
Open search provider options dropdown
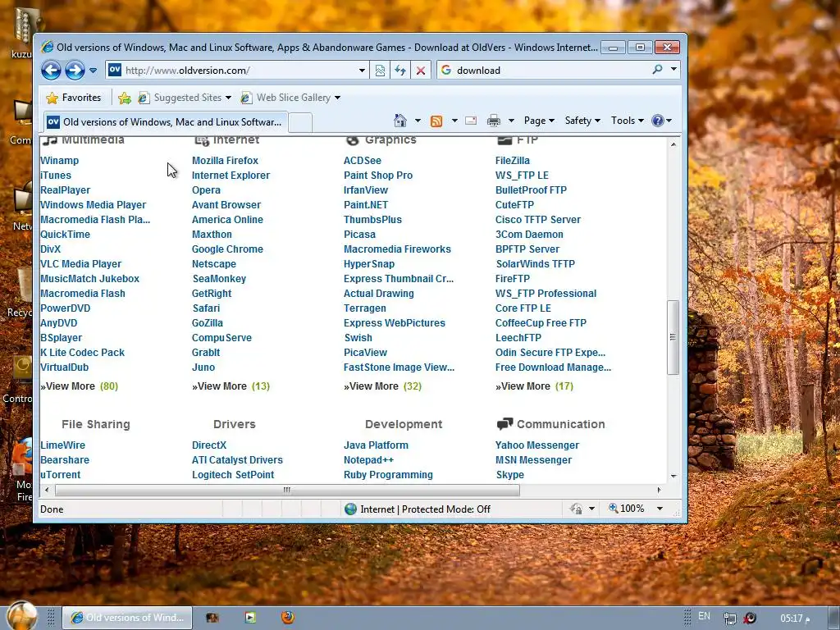click(x=673, y=70)
